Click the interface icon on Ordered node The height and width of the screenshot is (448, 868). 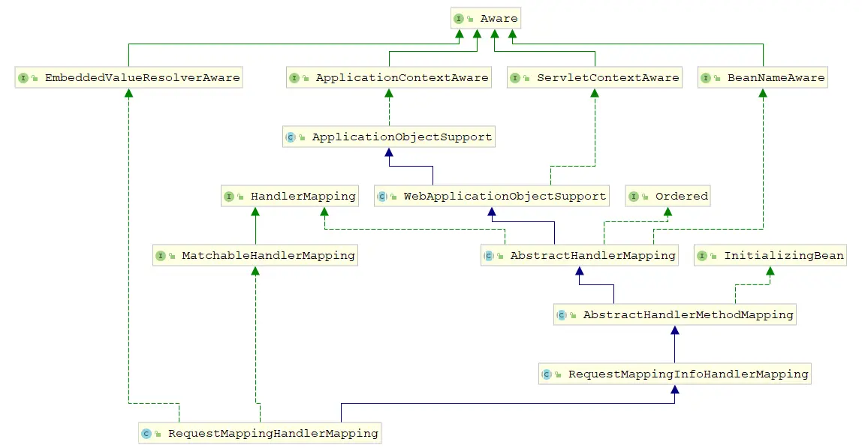click(635, 196)
